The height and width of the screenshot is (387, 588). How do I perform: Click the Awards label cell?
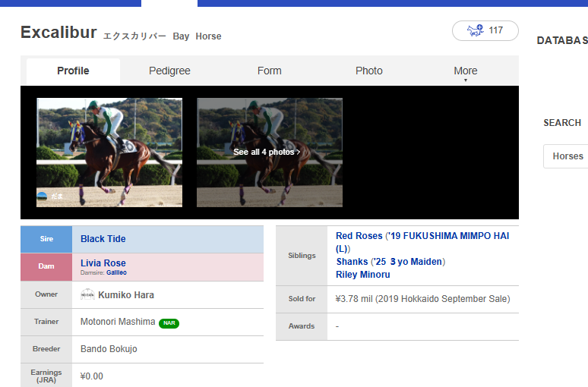[302, 326]
